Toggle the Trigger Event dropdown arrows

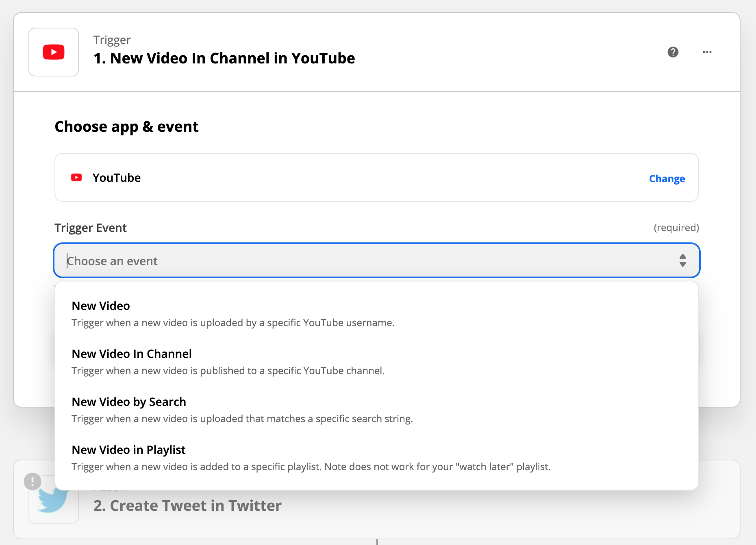(683, 260)
